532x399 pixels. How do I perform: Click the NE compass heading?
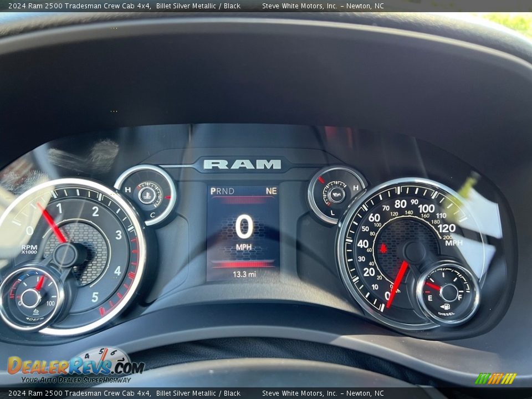(x=271, y=191)
